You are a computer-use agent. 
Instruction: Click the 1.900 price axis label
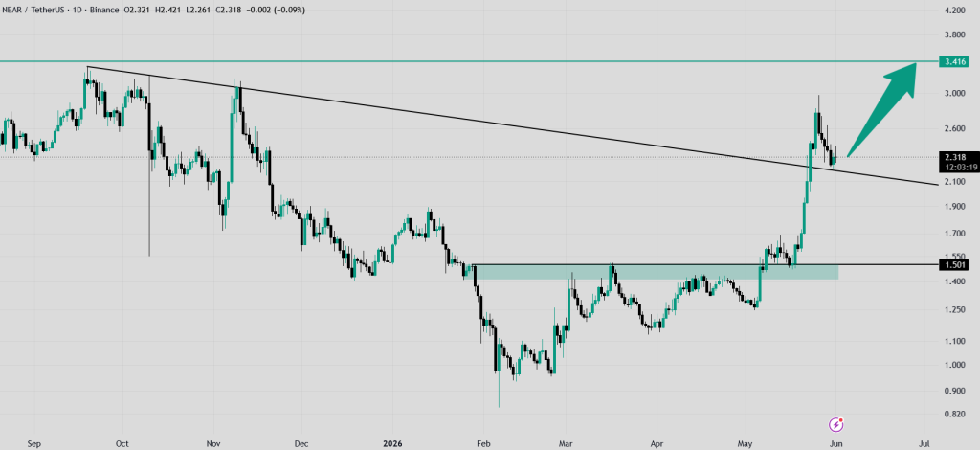(x=955, y=206)
